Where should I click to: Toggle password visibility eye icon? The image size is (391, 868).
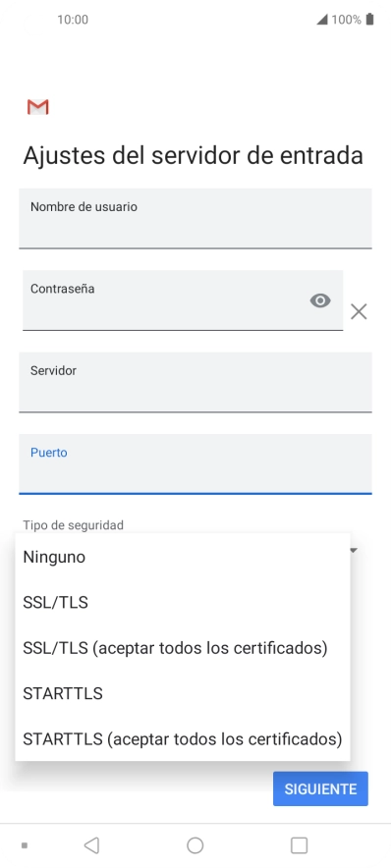[320, 300]
